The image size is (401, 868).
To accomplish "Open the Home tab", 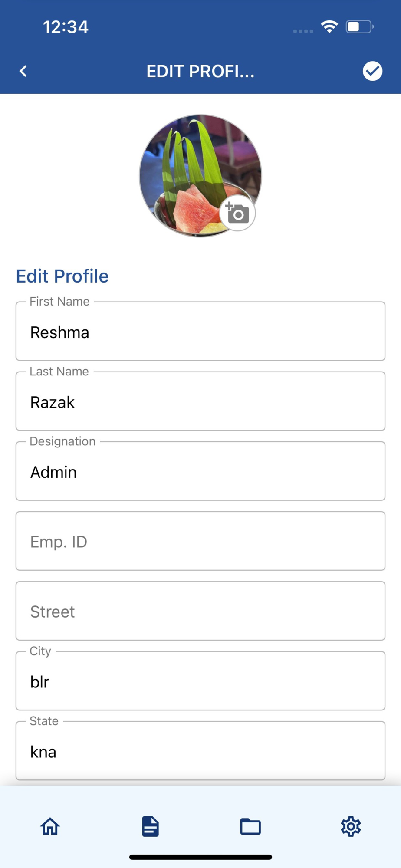I will coord(50,826).
